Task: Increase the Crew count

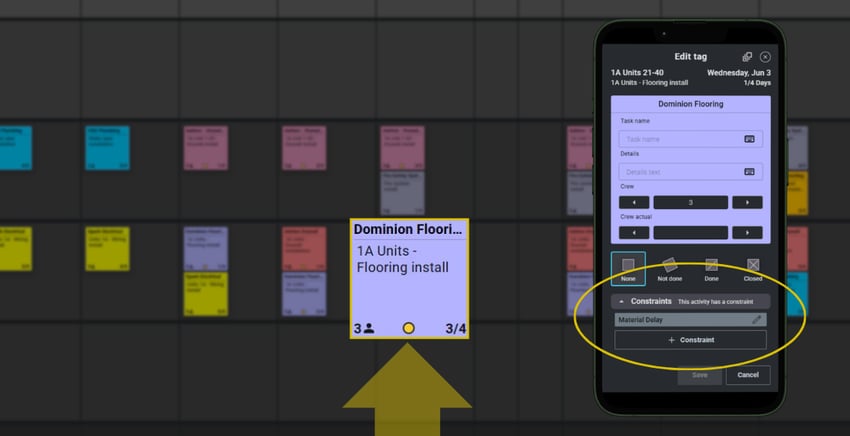Action: point(747,202)
